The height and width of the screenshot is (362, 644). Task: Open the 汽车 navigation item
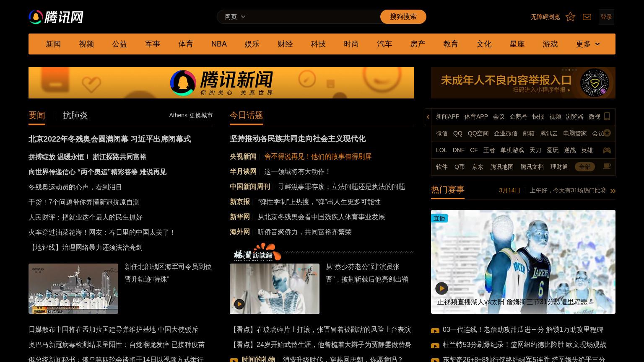pyautogui.click(x=384, y=44)
